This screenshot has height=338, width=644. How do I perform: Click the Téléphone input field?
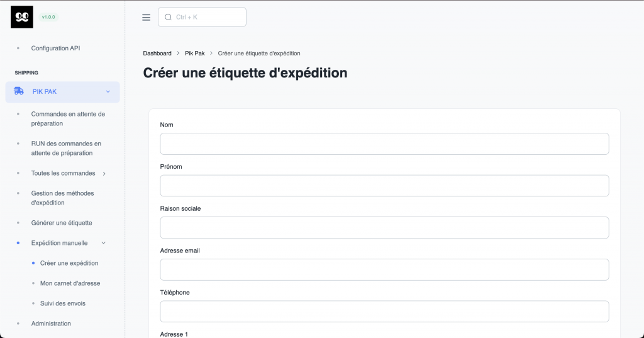(384, 311)
